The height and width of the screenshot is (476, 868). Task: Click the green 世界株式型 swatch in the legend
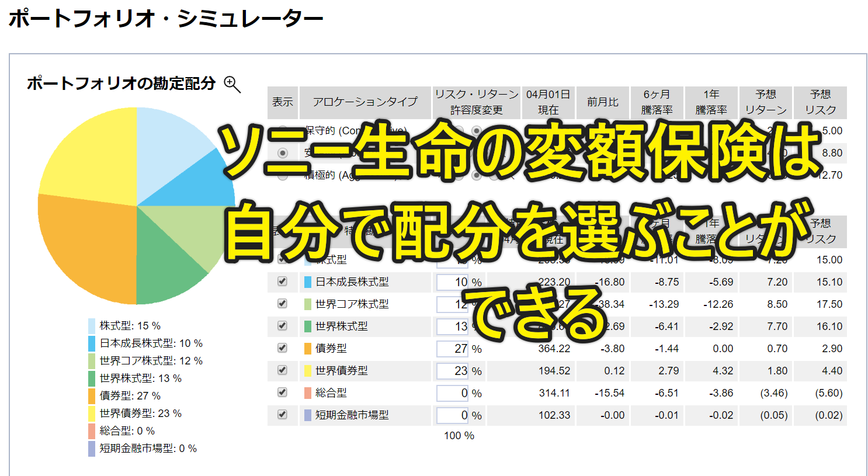(x=92, y=378)
